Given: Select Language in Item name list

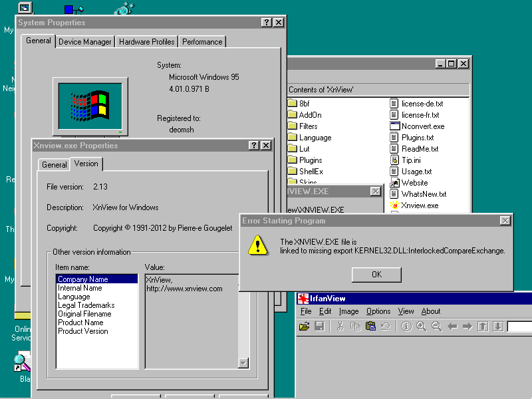Looking at the screenshot, I should (96, 297).
